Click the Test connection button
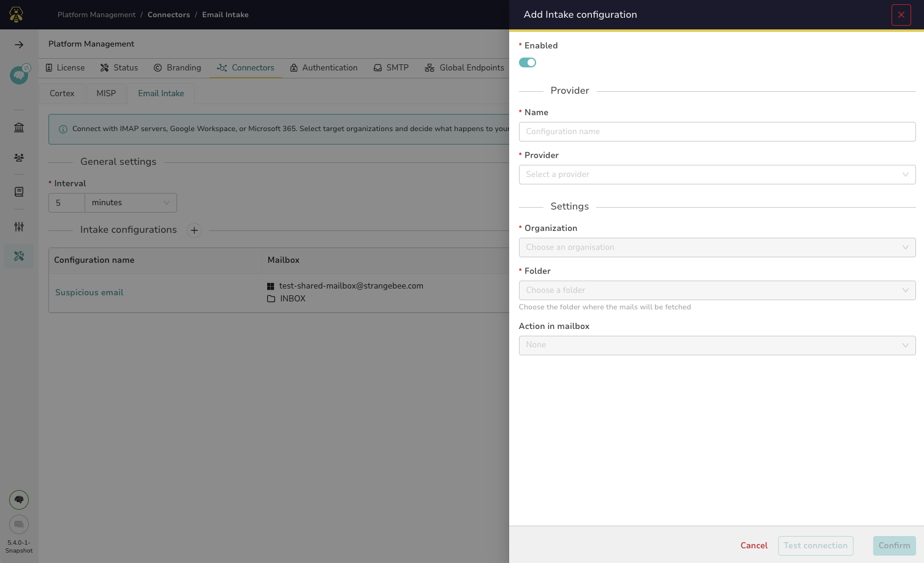 815,545
